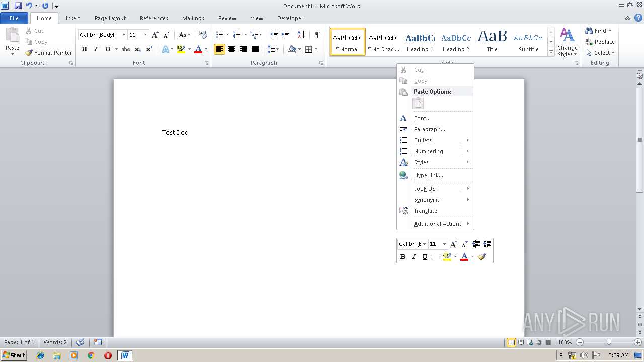Toggle Underline in the ribbon Font group
The image size is (644, 362).
[x=108, y=49]
